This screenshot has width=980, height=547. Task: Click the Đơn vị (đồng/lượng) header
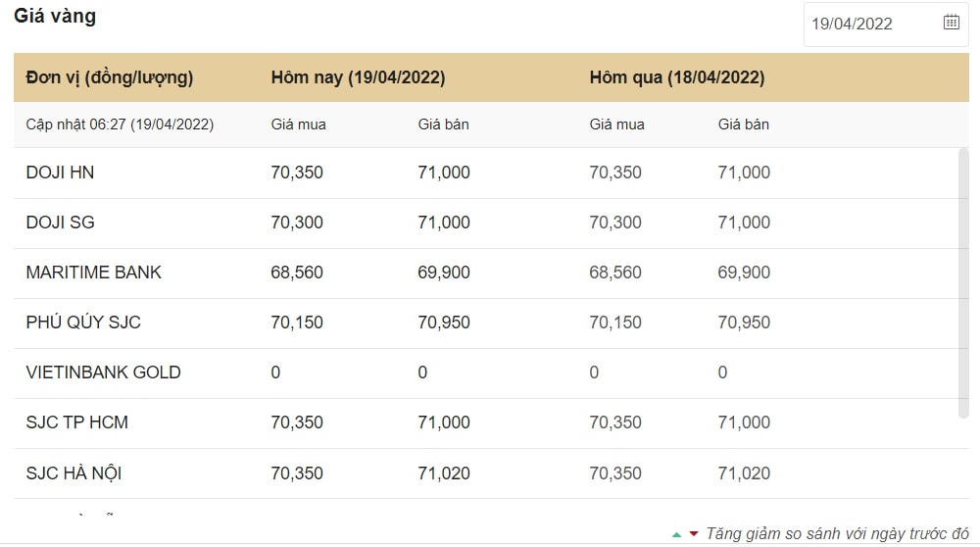(110, 77)
